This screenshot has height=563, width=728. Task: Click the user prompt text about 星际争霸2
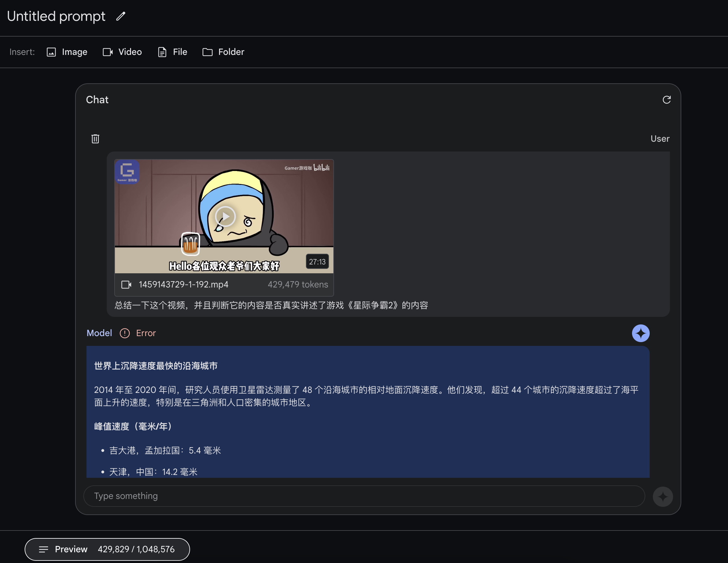click(271, 305)
